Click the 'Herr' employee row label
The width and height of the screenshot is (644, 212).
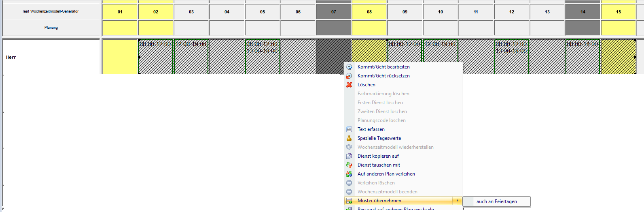click(x=11, y=57)
